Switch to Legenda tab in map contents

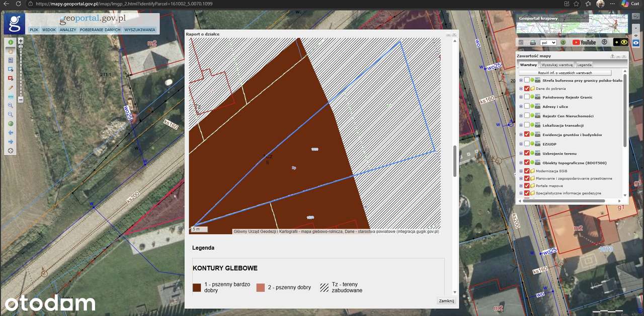point(584,65)
